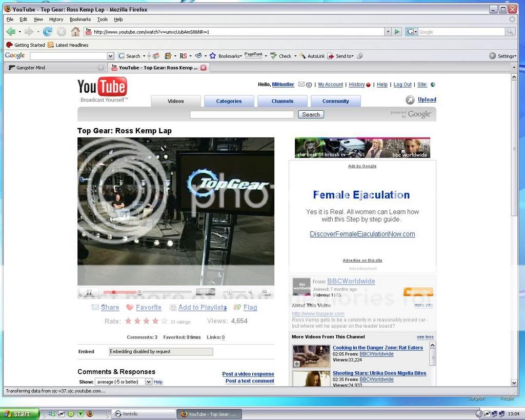This screenshot has width=525, height=420.
Task: Switch to the Gangster Mind tab
Action: (x=55, y=68)
